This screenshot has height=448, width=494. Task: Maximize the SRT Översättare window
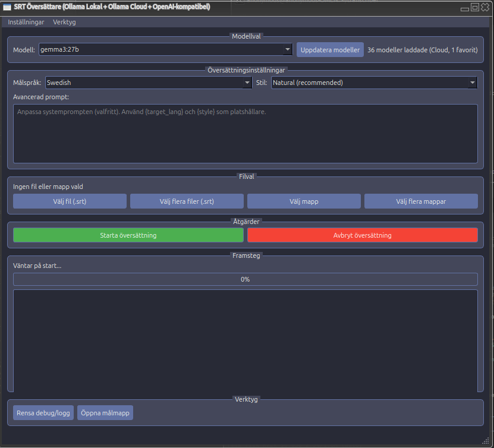[475, 7]
